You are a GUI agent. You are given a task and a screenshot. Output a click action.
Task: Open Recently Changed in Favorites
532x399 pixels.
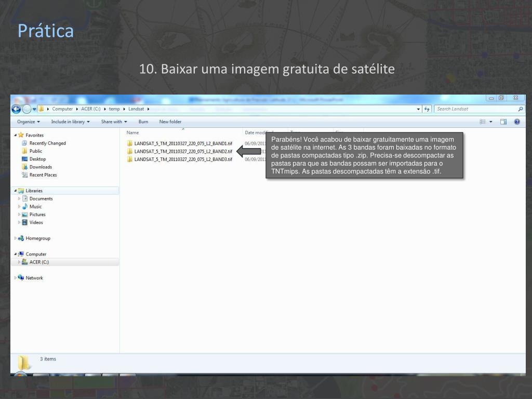click(47, 143)
